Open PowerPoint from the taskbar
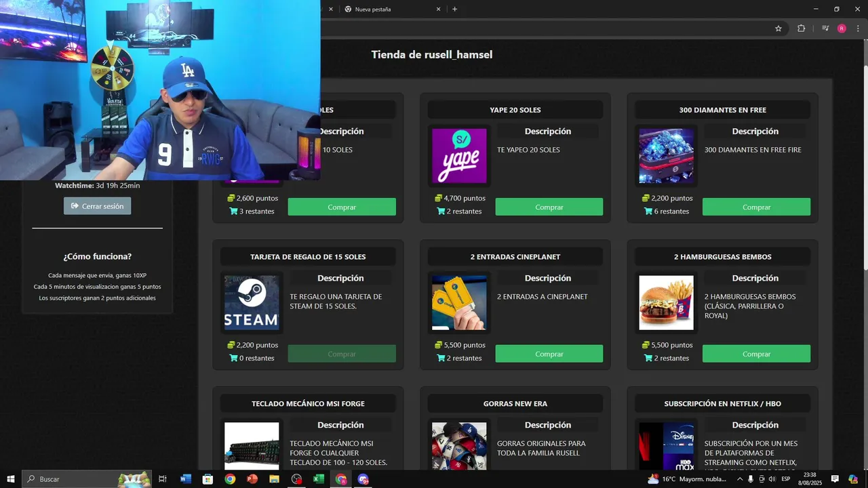868x488 pixels. [252, 479]
